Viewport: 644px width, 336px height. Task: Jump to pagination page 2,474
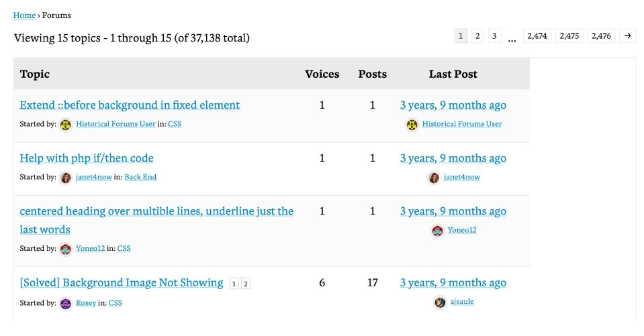coord(537,36)
